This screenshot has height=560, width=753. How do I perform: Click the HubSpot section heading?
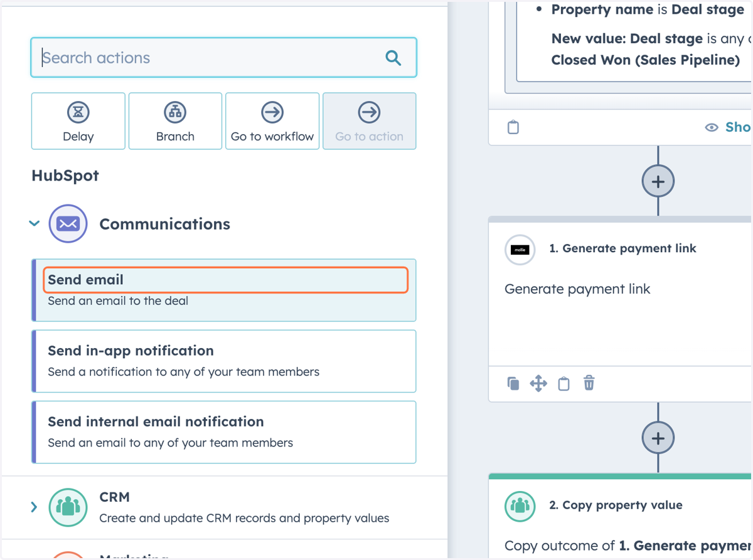click(65, 176)
